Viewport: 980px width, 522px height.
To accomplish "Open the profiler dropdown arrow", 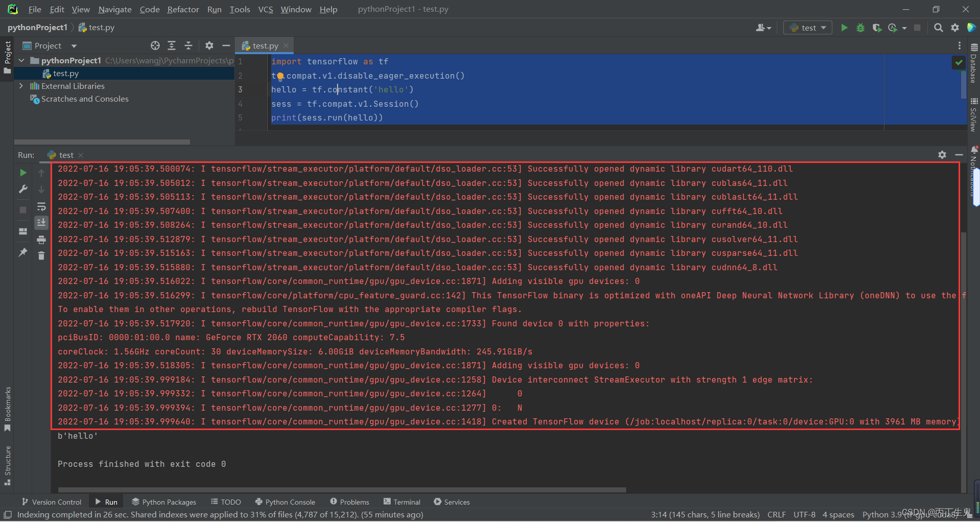I will point(904,28).
